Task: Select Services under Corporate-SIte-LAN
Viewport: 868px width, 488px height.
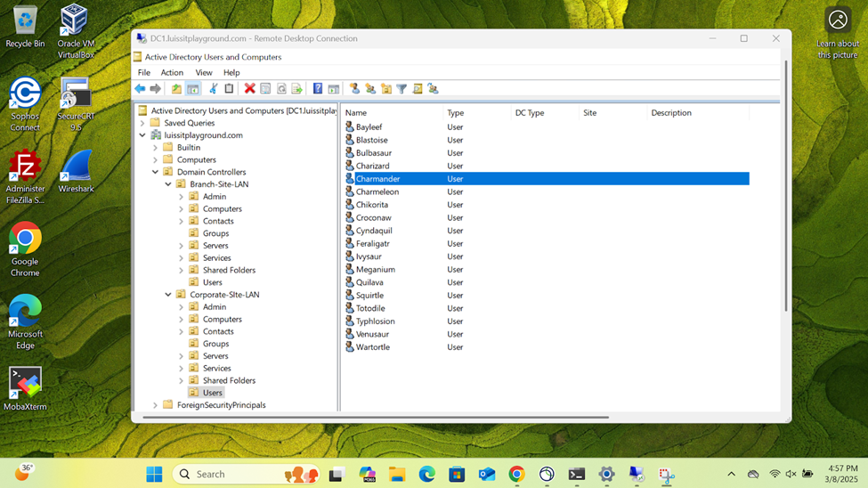Action: (216, 369)
